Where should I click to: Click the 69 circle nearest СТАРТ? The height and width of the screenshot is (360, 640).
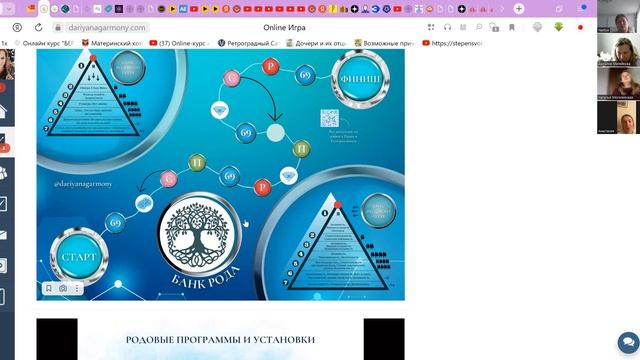coord(115,223)
